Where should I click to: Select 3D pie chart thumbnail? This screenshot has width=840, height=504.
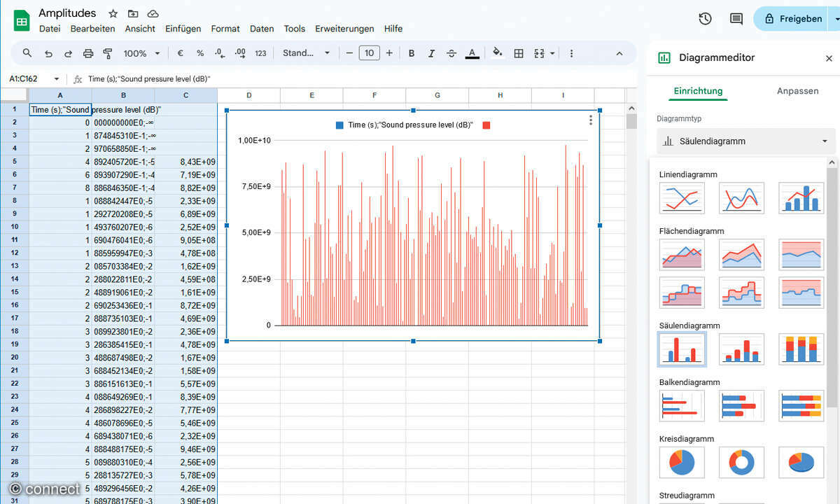(801, 463)
